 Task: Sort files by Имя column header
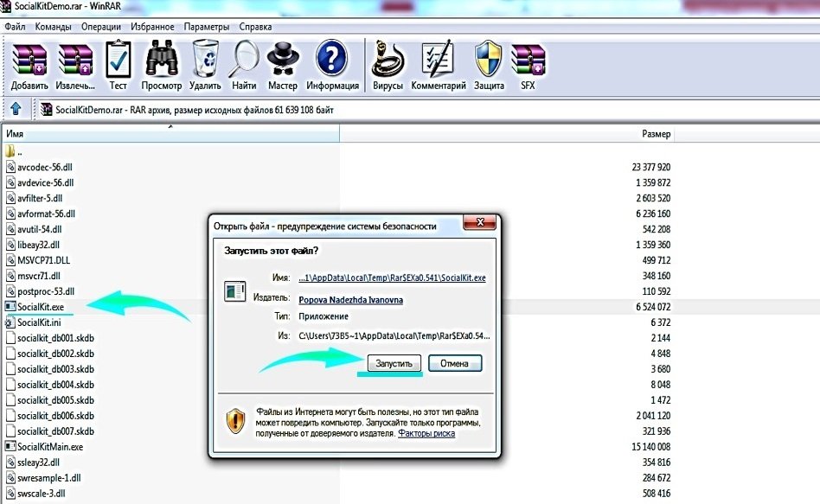(x=171, y=134)
